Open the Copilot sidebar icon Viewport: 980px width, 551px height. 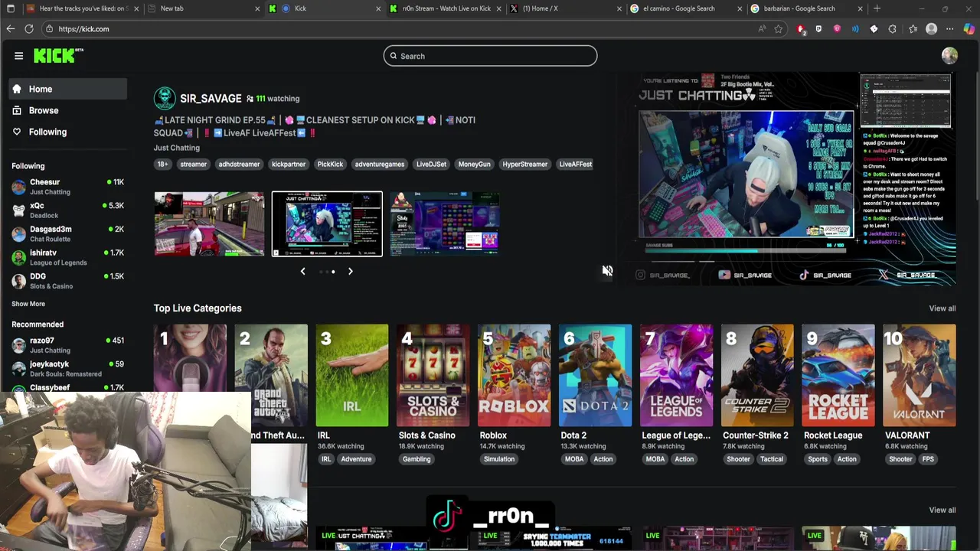click(969, 29)
